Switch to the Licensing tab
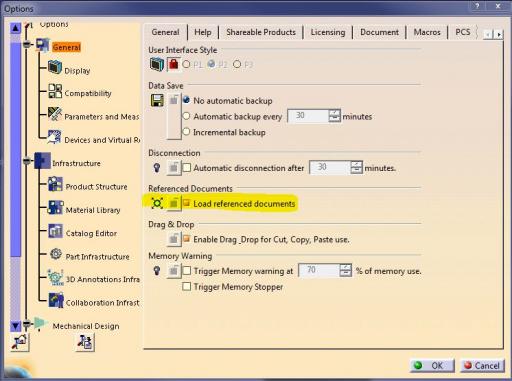 pos(328,32)
